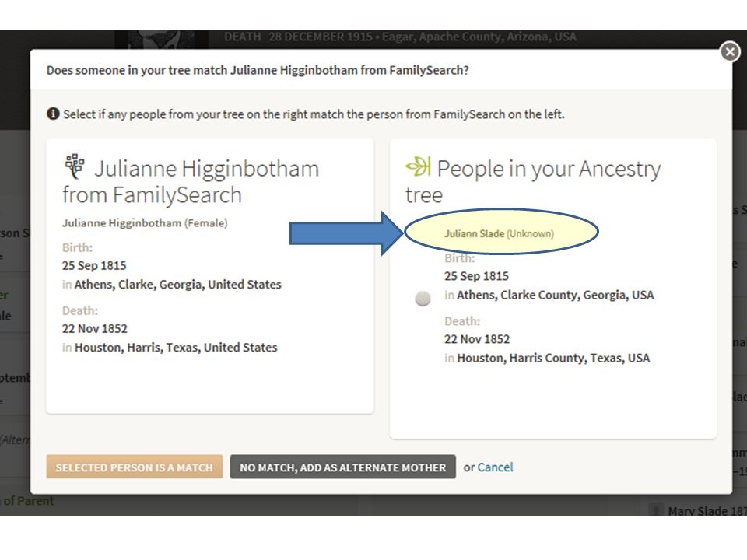Click Selected Person Is A Match button
The width and height of the screenshot is (747, 560).
(x=135, y=467)
